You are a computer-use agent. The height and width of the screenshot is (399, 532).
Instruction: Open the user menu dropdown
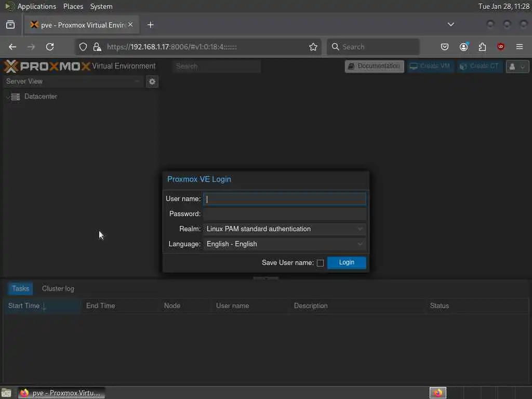[517, 66]
